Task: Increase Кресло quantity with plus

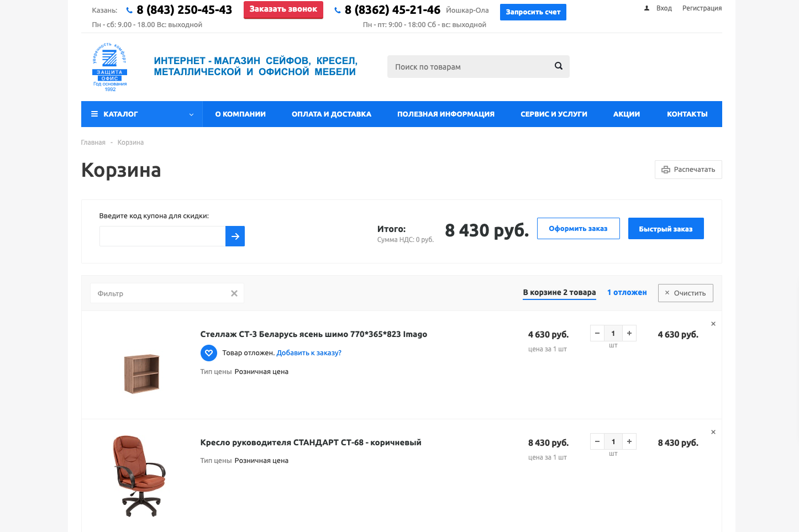Action: [629, 441]
